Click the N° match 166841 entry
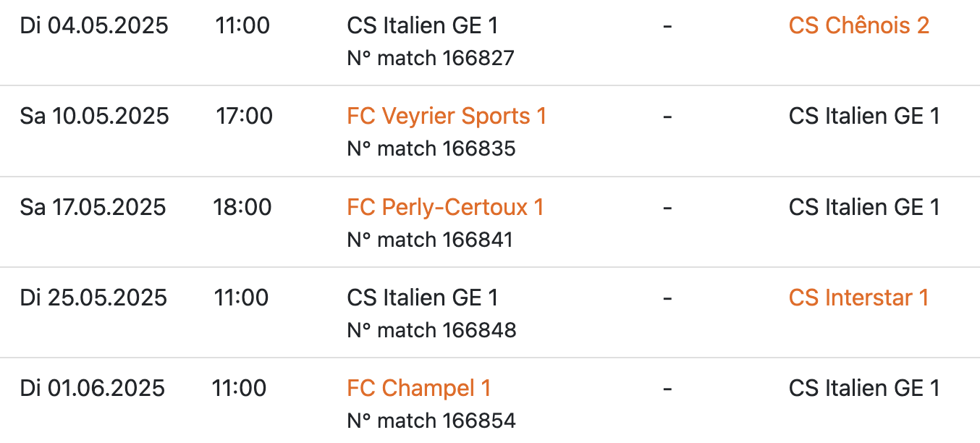 (430, 240)
